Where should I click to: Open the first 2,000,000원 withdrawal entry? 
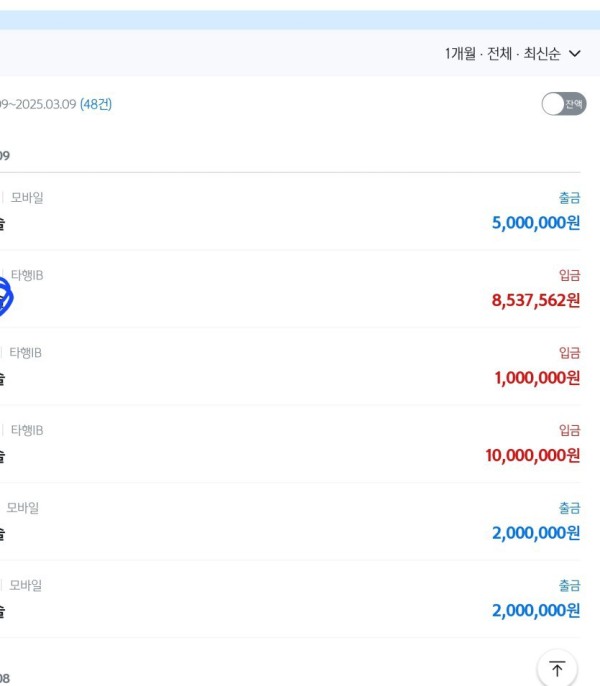point(535,533)
